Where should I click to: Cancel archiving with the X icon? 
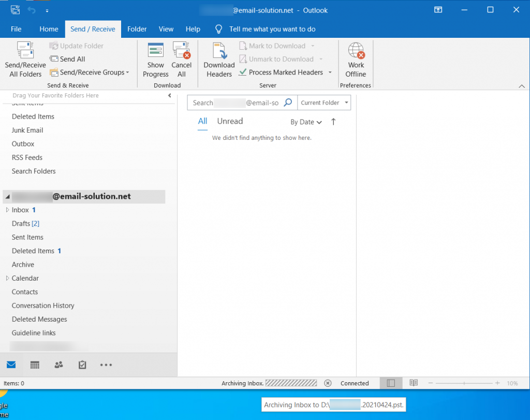click(x=328, y=383)
